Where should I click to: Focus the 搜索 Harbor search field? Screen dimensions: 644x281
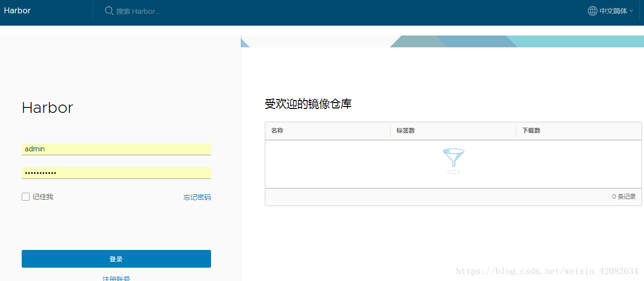pyautogui.click(x=138, y=11)
